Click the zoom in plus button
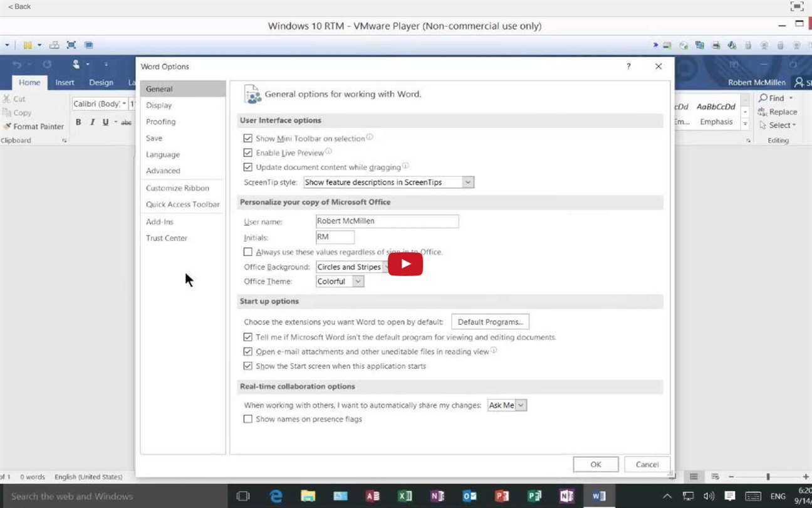 coord(806,477)
